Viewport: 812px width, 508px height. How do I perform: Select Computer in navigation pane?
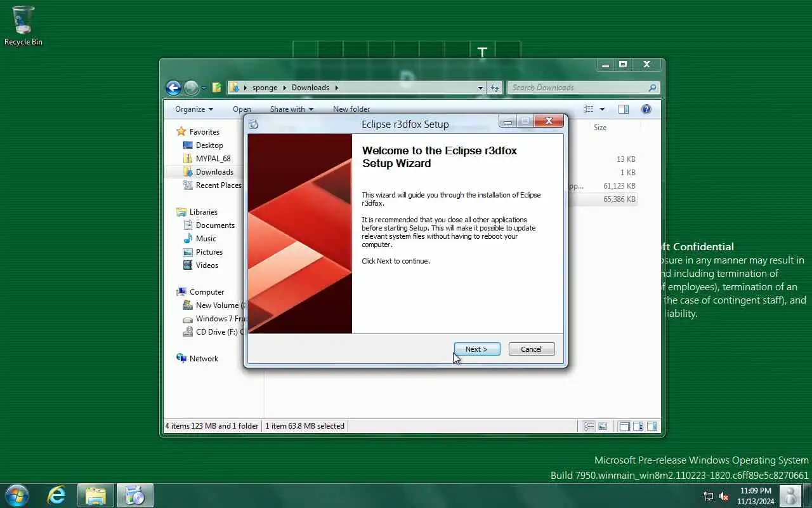pos(200,291)
